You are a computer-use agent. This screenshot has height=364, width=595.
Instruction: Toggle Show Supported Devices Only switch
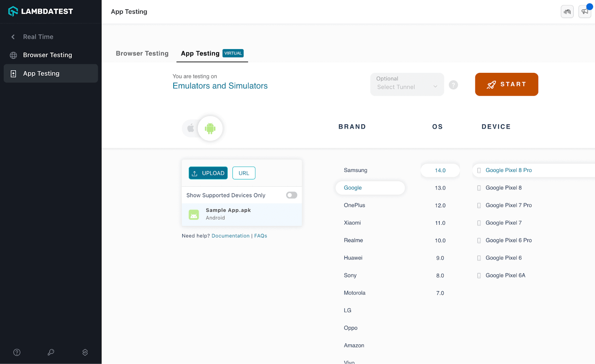pyautogui.click(x=291, y=195)
